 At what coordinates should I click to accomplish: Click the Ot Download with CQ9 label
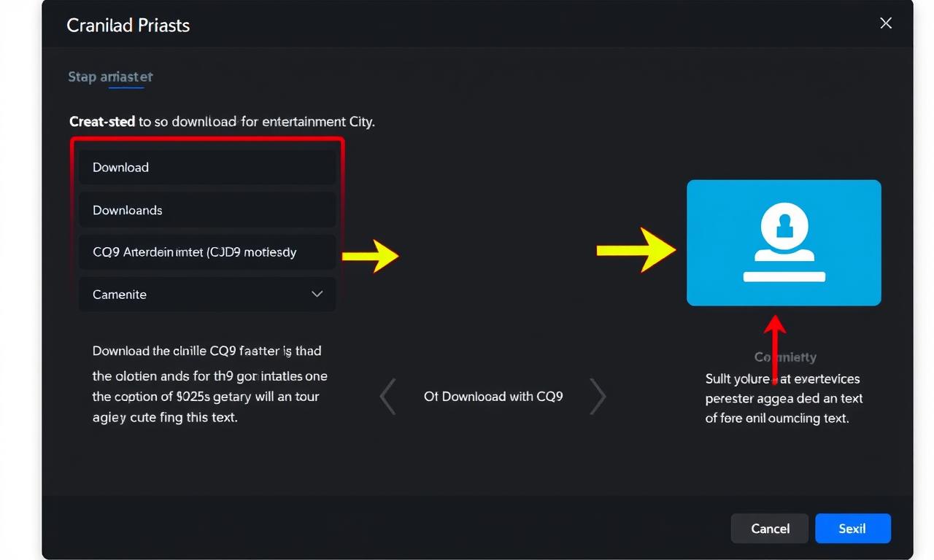coord(493,397)
